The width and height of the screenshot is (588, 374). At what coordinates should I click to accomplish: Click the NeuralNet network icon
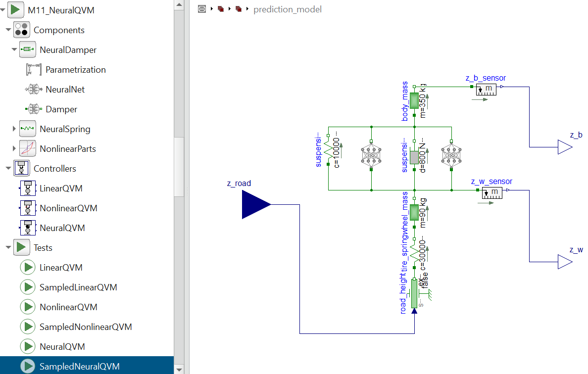(33, 89)
